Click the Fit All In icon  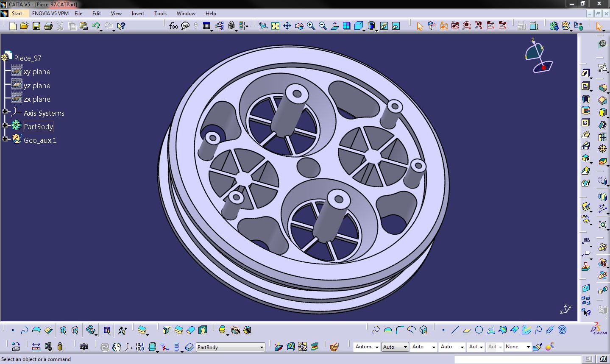pos(275,26)
